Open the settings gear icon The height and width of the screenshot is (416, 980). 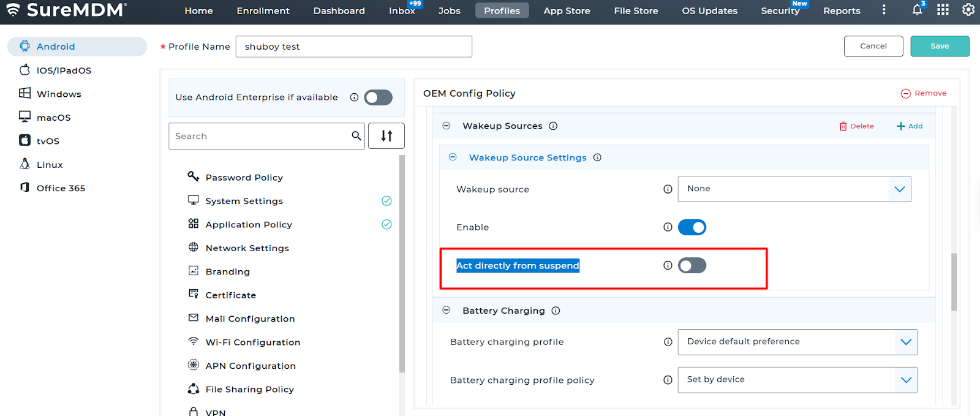pyautogui.click(x=968, y=10)
